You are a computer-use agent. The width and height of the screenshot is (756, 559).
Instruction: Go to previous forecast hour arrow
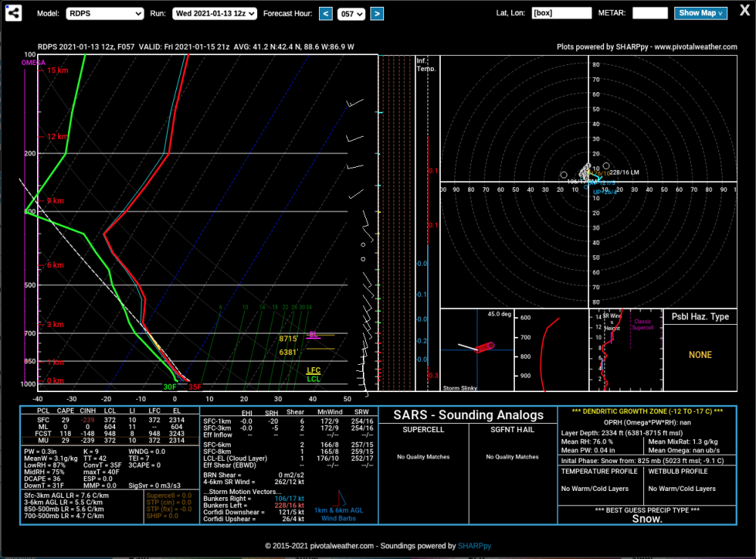click(x=326, y=14)
